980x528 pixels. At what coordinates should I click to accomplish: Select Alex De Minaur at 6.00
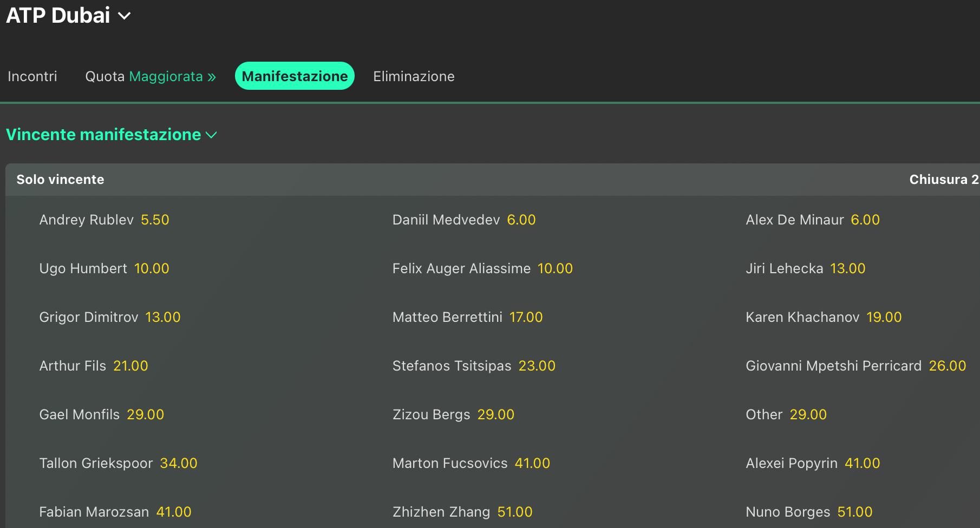pos(865,220)
